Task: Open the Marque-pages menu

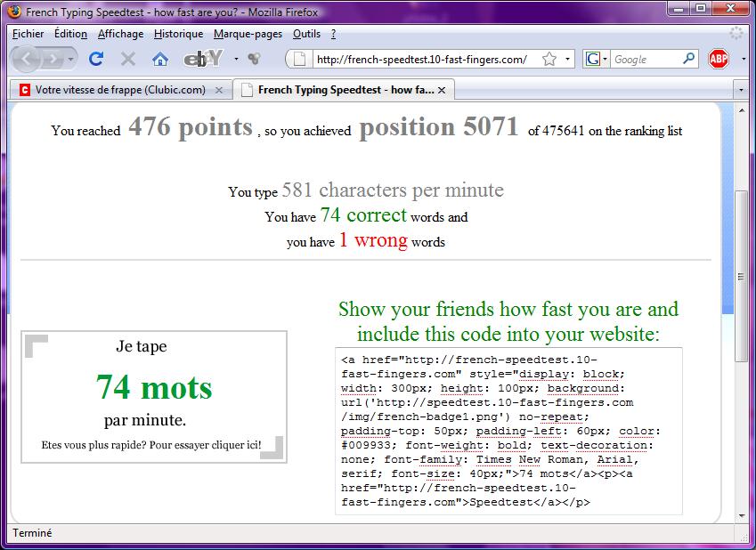Action: [x=248, y=34]
